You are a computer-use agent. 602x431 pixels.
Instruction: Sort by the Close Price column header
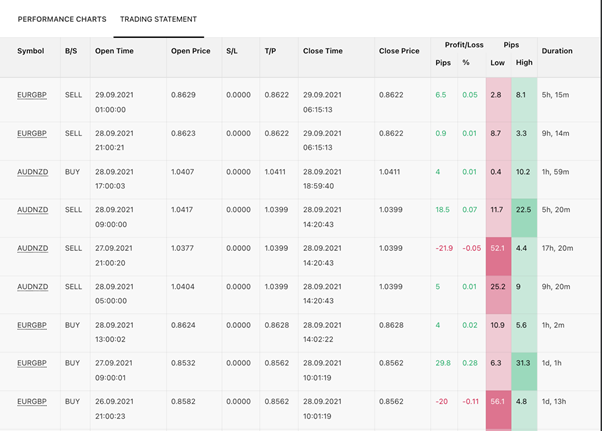pyautogui.click(x=399, y=51)
